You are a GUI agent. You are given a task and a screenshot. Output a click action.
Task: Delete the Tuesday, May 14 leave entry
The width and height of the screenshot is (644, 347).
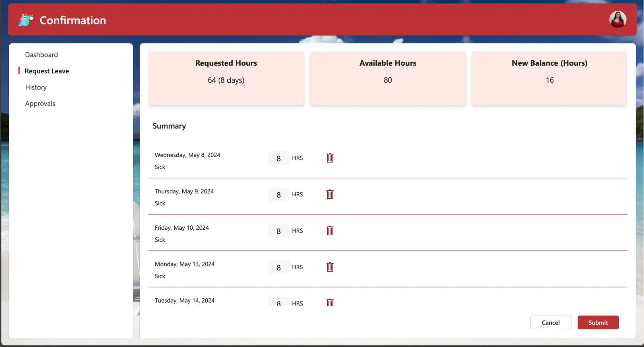point(330,302)
